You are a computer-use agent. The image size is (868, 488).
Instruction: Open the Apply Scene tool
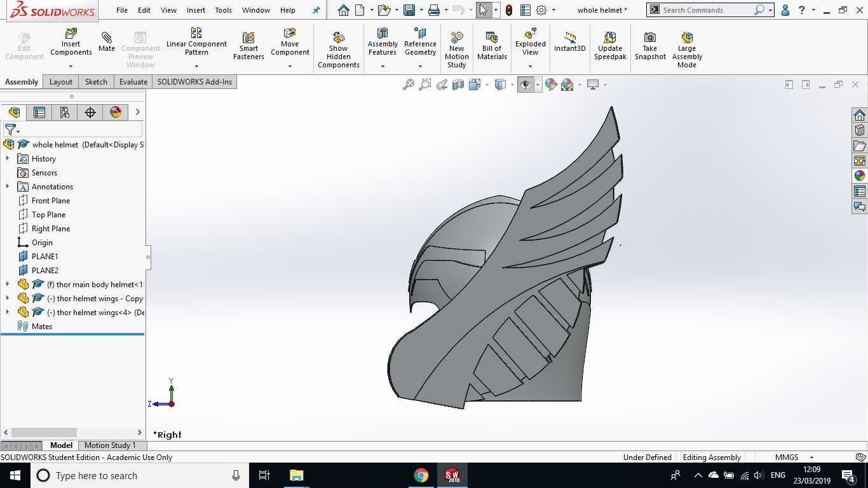point(567,85)
